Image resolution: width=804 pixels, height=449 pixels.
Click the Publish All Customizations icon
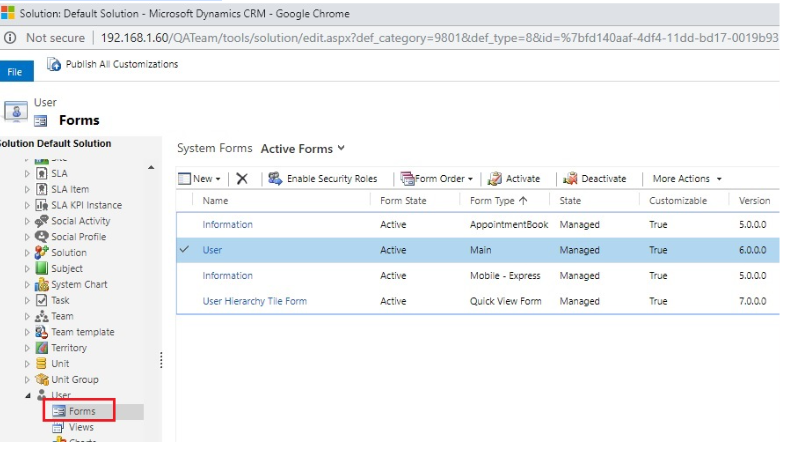54,65
